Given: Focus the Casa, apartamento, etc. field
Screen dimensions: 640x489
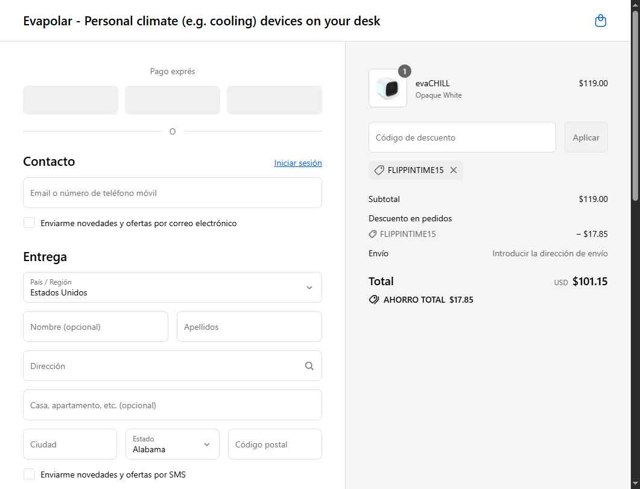Looking at the screenshot, I should [172, 405].
